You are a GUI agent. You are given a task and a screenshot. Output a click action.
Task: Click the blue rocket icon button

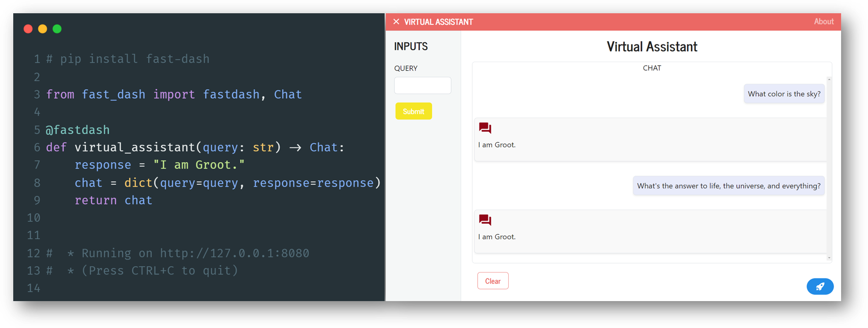[820, 286]
